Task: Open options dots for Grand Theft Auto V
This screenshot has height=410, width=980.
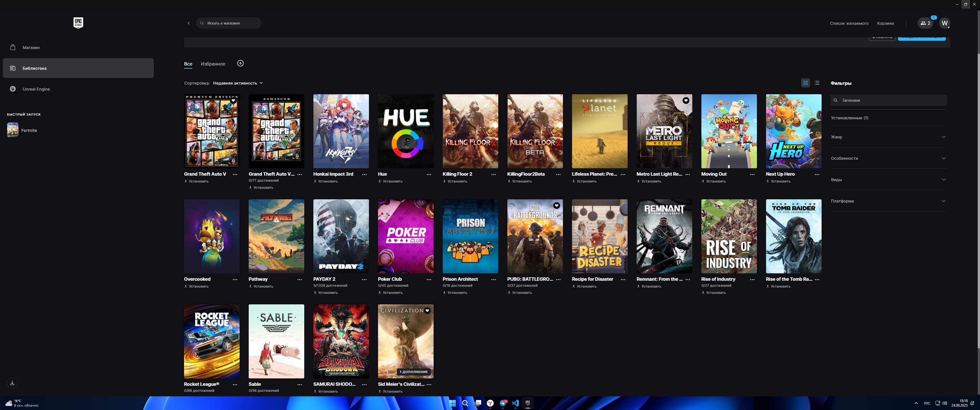Action: (x=235, y=175)
